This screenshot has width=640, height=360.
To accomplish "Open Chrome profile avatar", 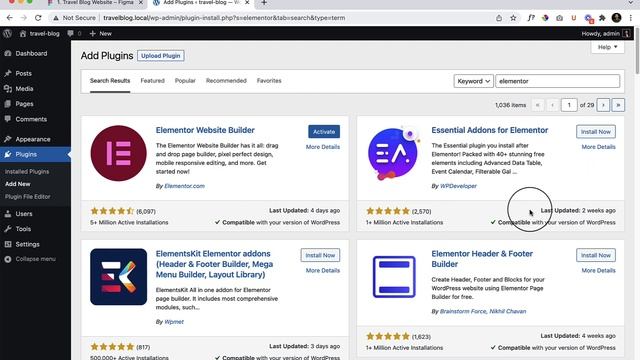I will click(616, 18).
